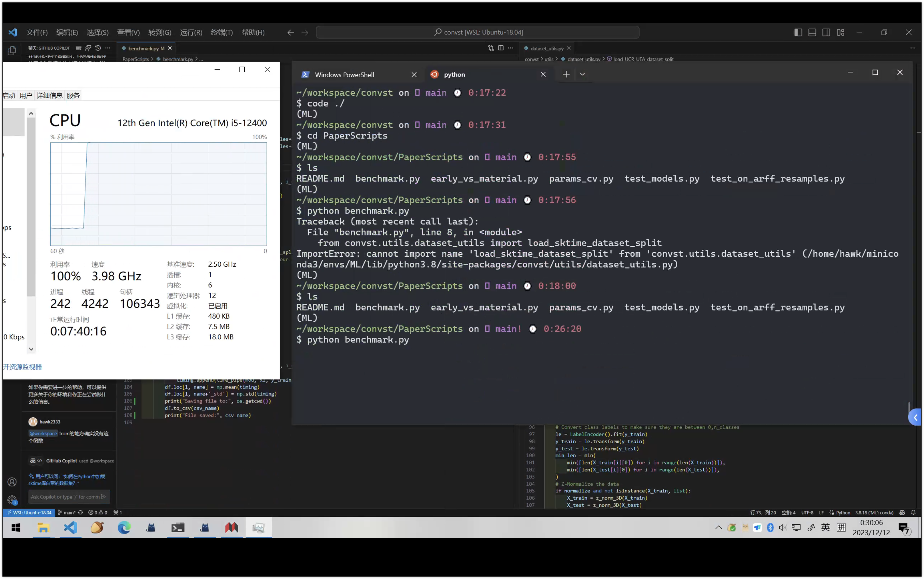
Task: Open Microsoft Edge from the taskbar
Action: pyautogui.click(x=124, y=528)
